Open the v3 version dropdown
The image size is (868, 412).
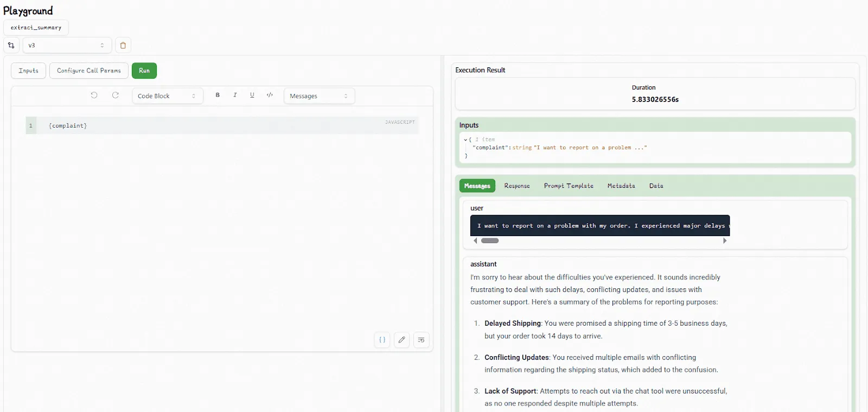67,45
